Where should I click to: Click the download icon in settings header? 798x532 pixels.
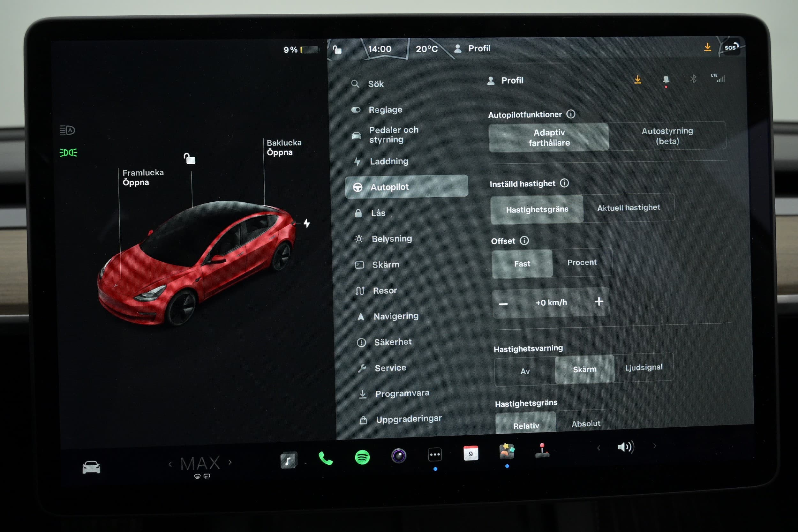point(637,80)
